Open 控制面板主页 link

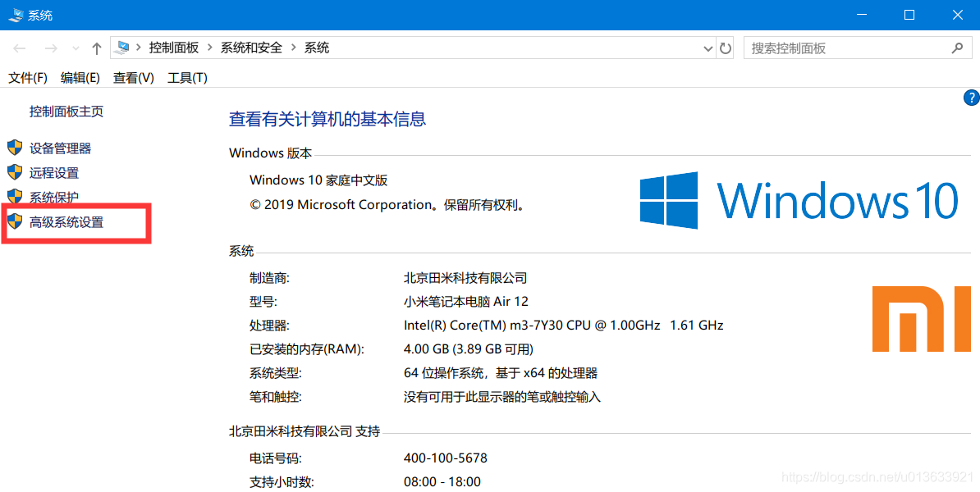66,112
